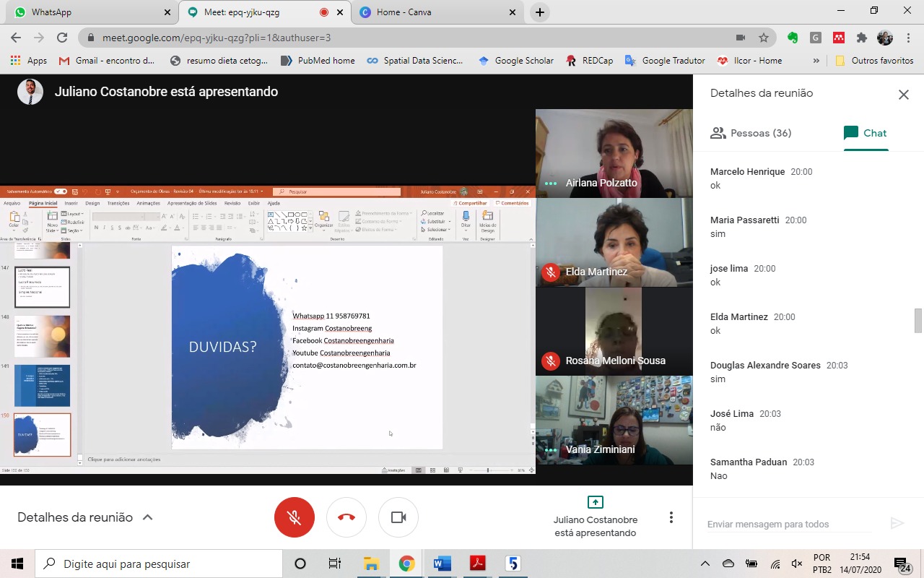Screen dimensions: 924x578
Task: Select Airlana Polzatto's video tile
Action: pyautogui.click(x=614, y=153)
